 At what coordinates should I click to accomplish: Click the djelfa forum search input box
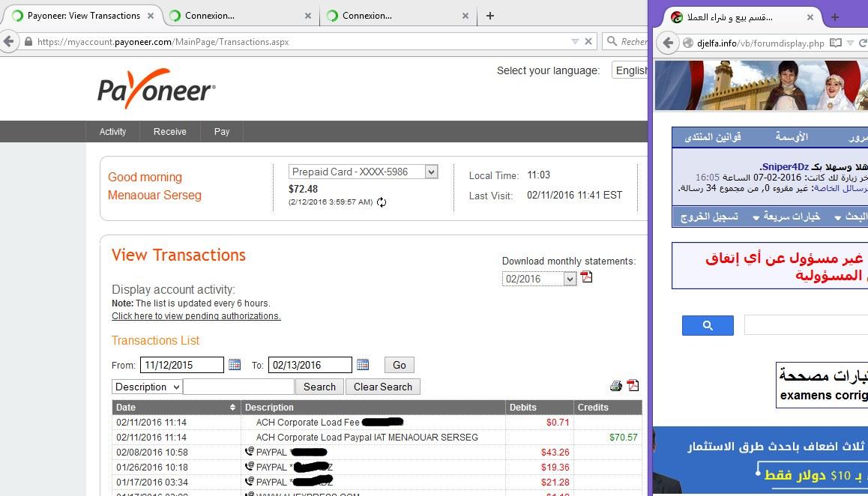[806, 325]
